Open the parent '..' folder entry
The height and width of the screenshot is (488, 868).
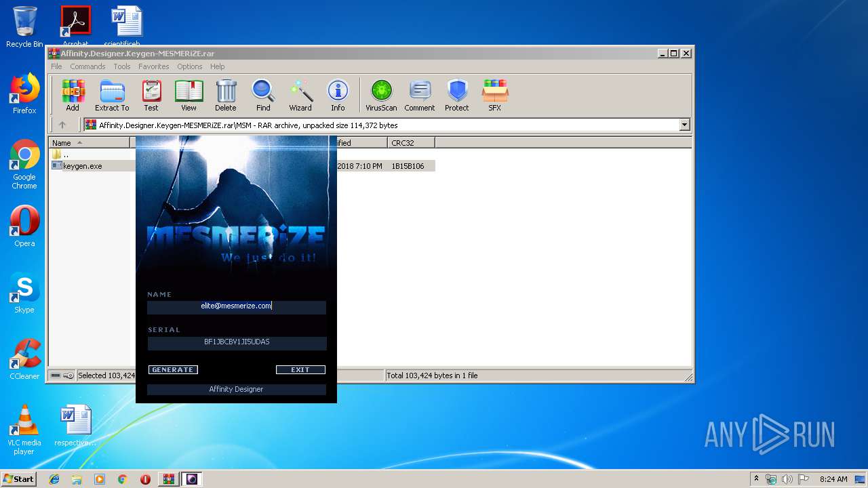(60, 155)
